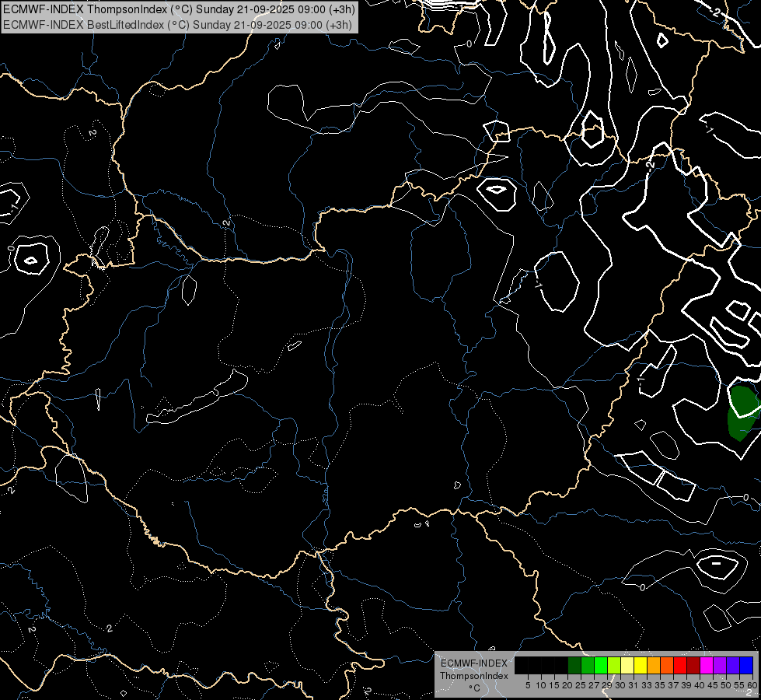Pick the yellow-green 29–30 legend swatch
The height and width of the screenshot is (700, 761).
click(614, 666)
